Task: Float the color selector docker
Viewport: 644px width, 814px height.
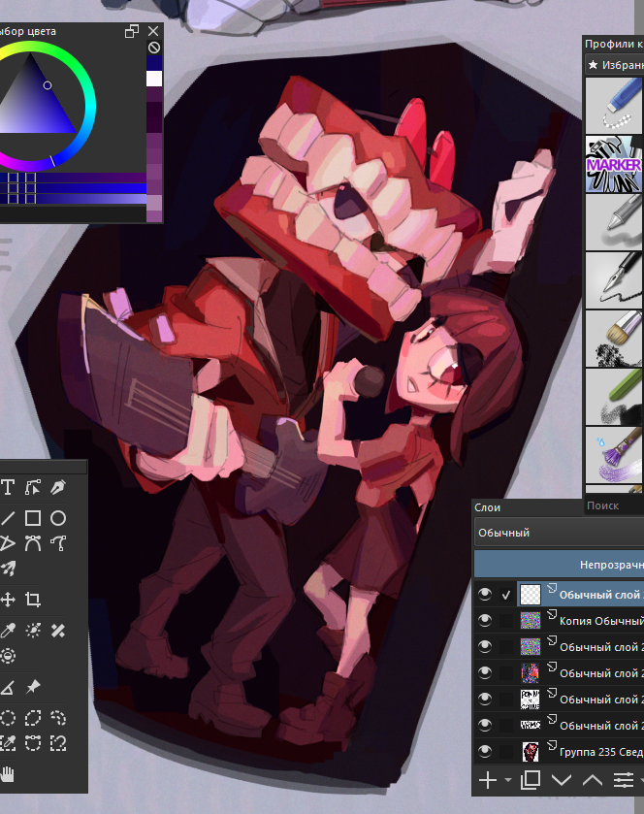Action: [132, 31]
